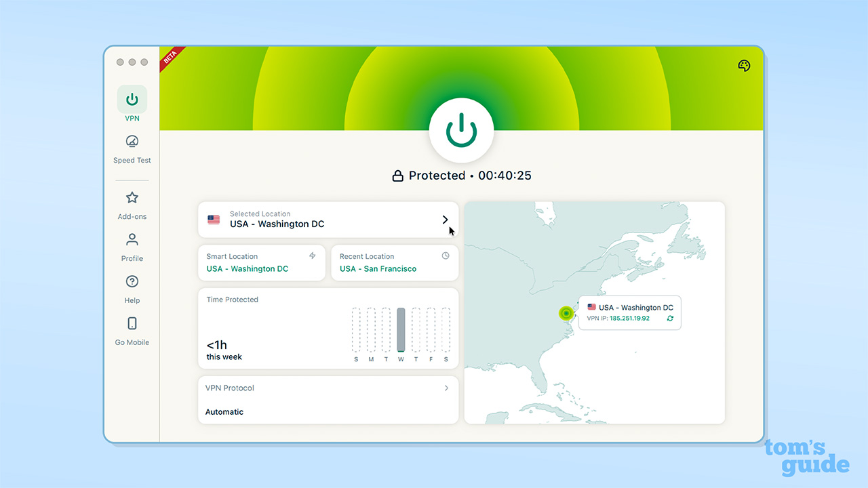
Task: Select the USA - San Francisco recent location
Action: pos(377,268)
